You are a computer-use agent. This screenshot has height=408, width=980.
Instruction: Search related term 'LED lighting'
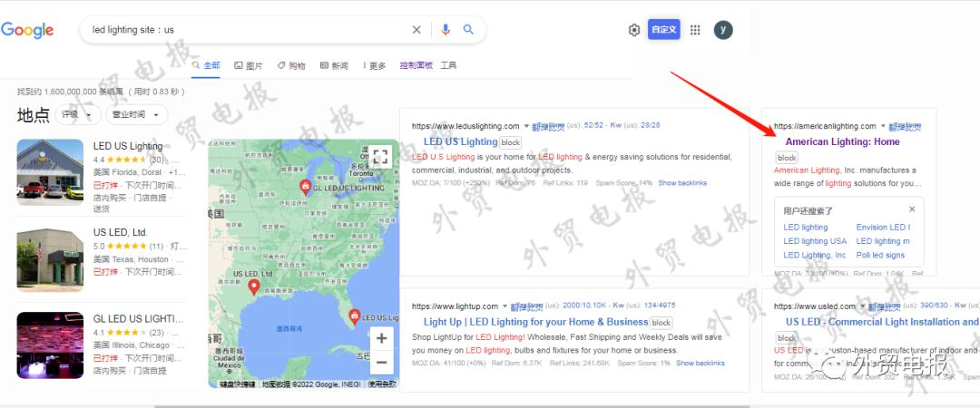pyautogui.click(x=806, y=228)
